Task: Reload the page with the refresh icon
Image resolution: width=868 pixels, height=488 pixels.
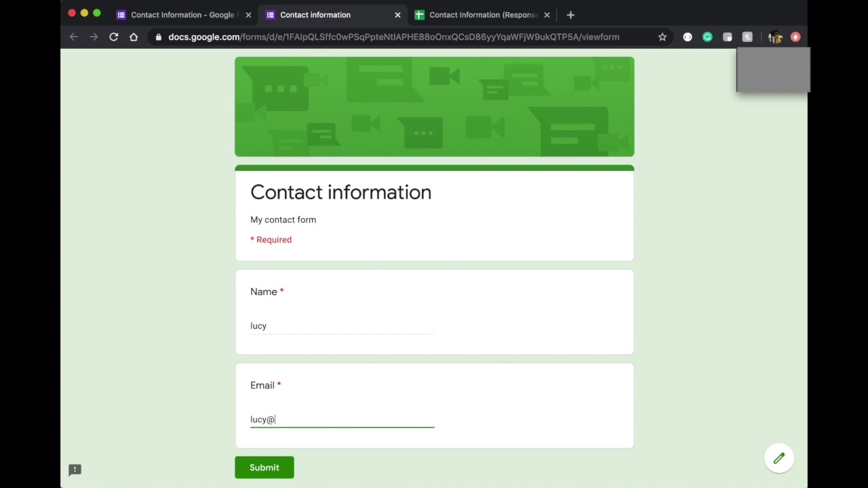Action: pos(114,37)
